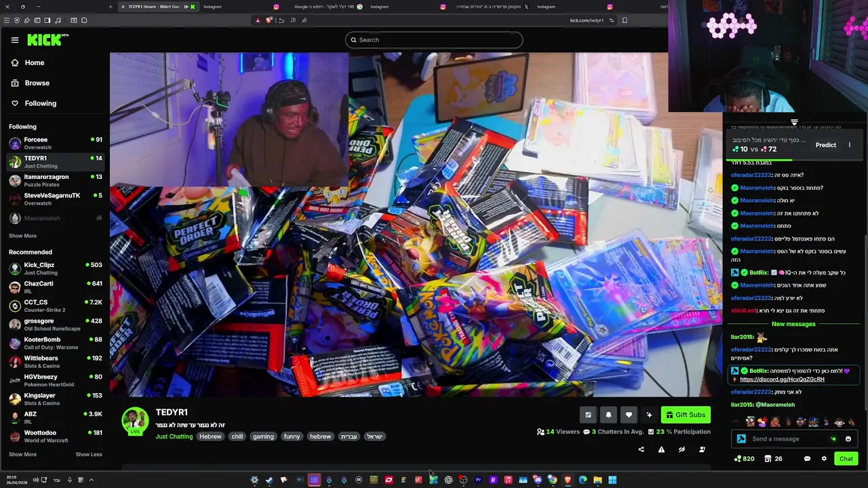Expand the system tray hidden icons chevron
Image resolution: width=868 pixels, height=488 pixels.
tap(91, 480)
